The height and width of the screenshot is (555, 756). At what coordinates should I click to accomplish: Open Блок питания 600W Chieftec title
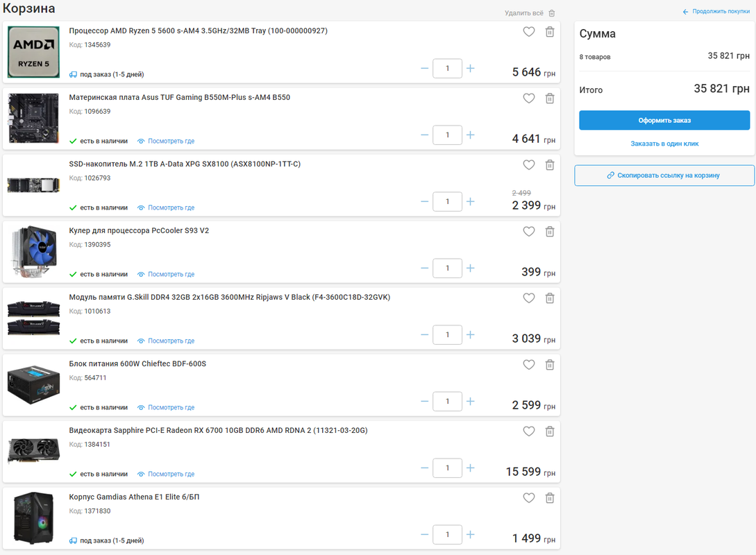coord(137,364)
